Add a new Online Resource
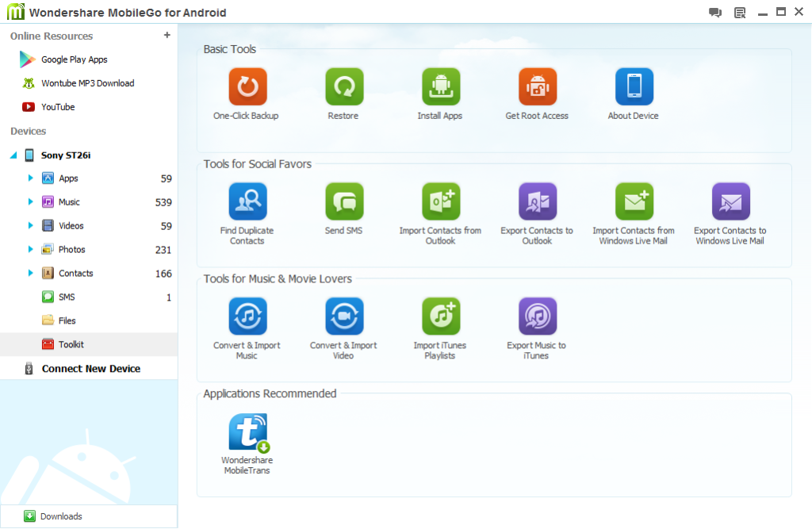Viewport: 812px width, 529px height. click(167, 35)
